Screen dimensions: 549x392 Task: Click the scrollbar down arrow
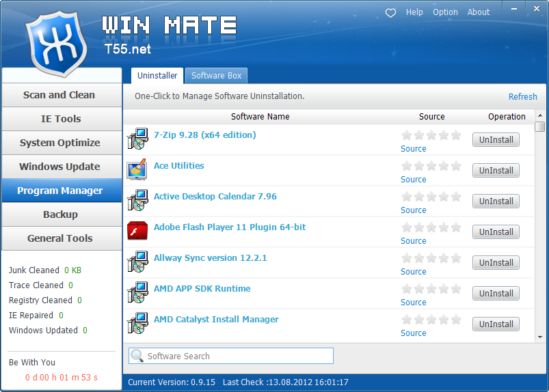540,337
